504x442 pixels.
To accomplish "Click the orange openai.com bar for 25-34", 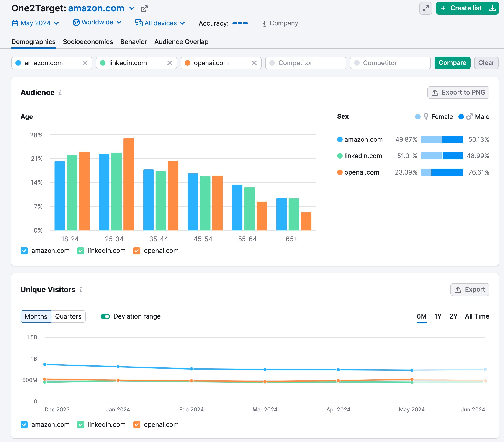I will [129, 184].
